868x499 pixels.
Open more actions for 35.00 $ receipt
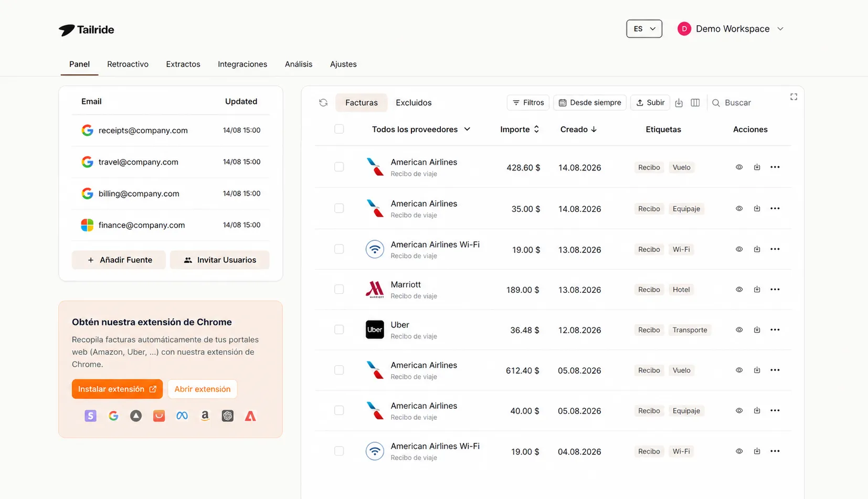click(775, 208)
